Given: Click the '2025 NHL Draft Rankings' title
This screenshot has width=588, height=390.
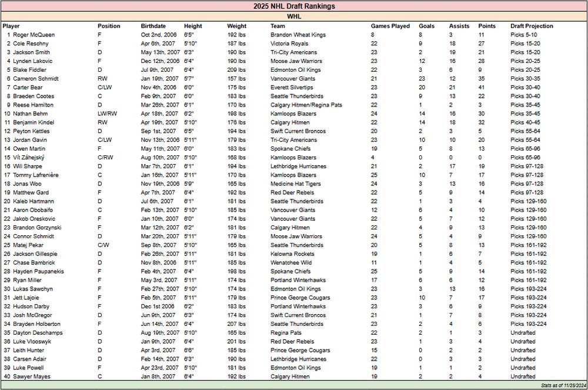Looking at the screenshot, I should click(x=294, y=6).
